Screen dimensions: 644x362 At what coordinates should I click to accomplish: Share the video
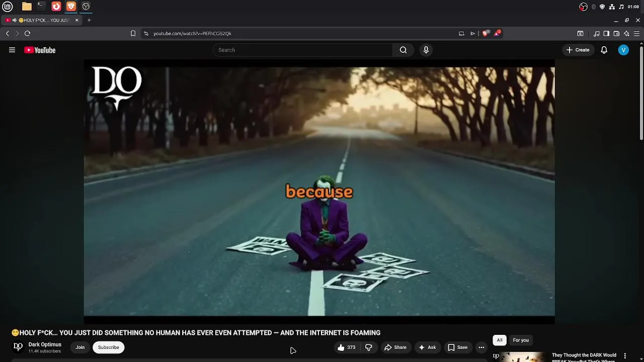[x=395, y=347]
